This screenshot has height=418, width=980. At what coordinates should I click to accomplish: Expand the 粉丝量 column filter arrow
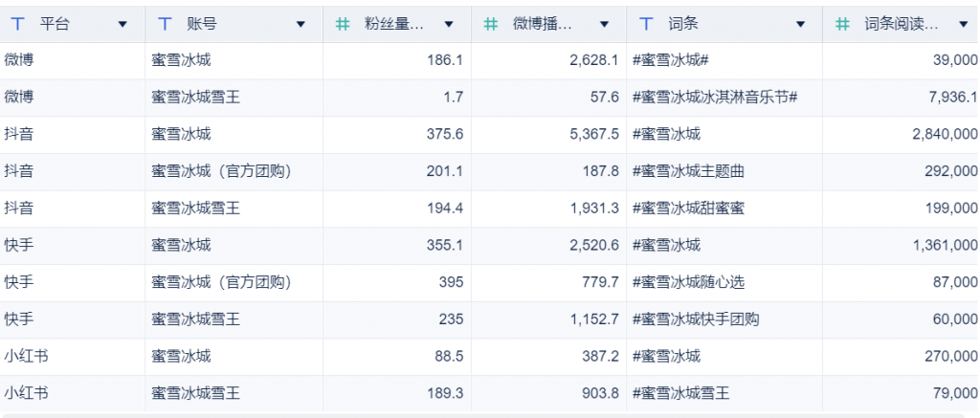click(x=449, y=24)
